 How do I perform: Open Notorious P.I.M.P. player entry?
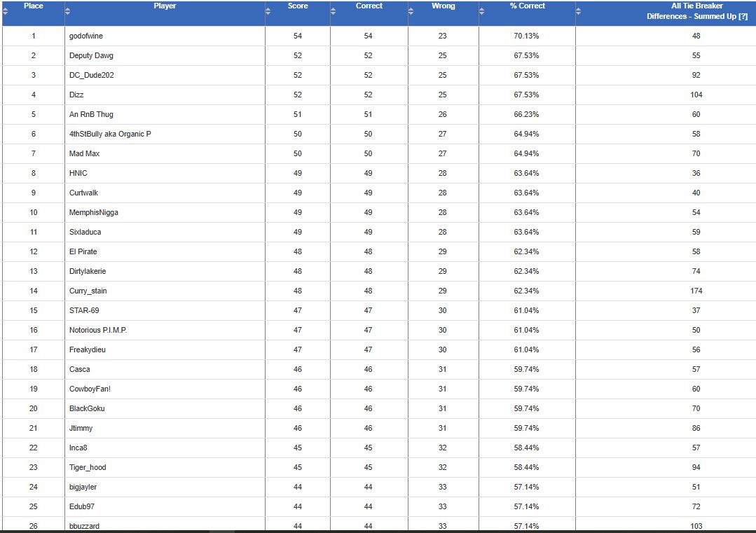click(98, 330)
